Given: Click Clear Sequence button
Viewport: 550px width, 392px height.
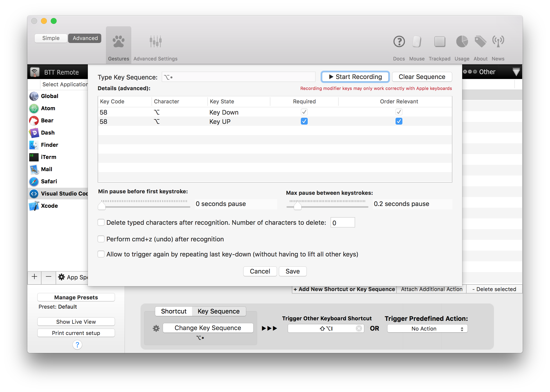Looking at the screenshot, I should 421,76.
